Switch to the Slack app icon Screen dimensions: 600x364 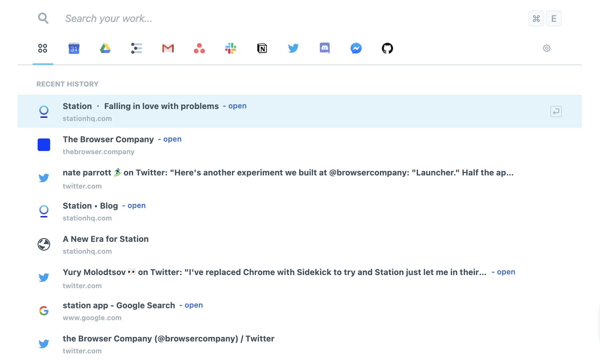[230, 48]
